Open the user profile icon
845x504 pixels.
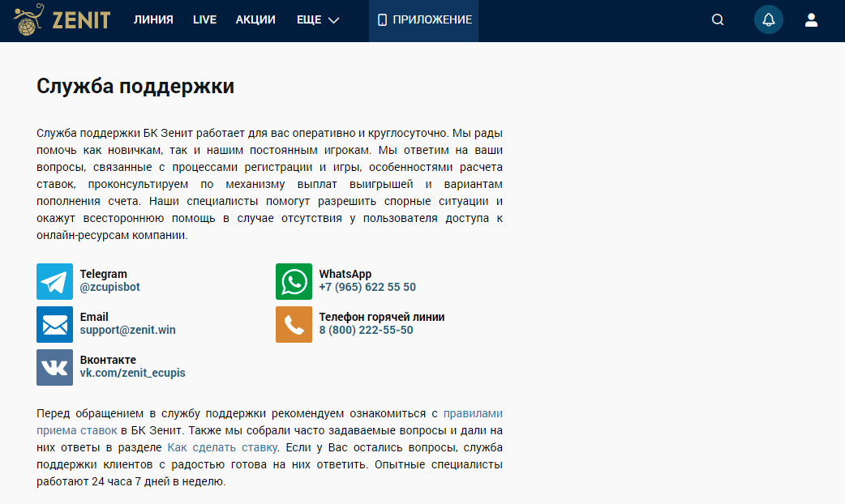(811, 20)
